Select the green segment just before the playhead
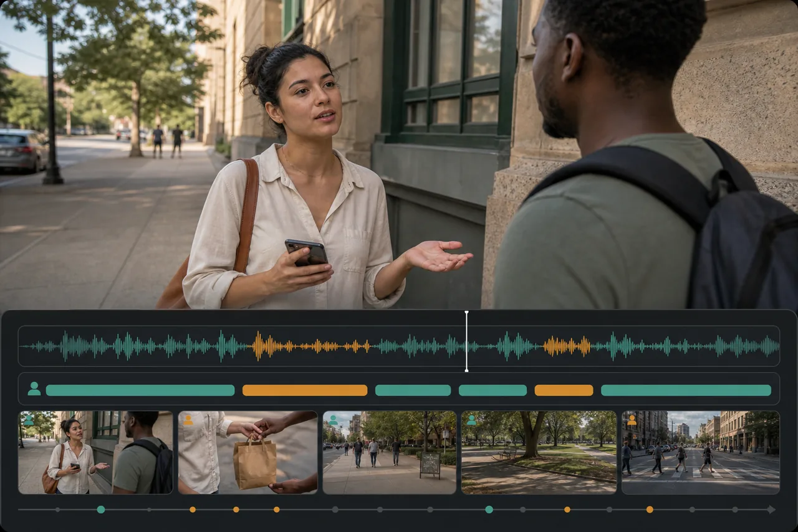The image size is (798, 532). (413, 391)
